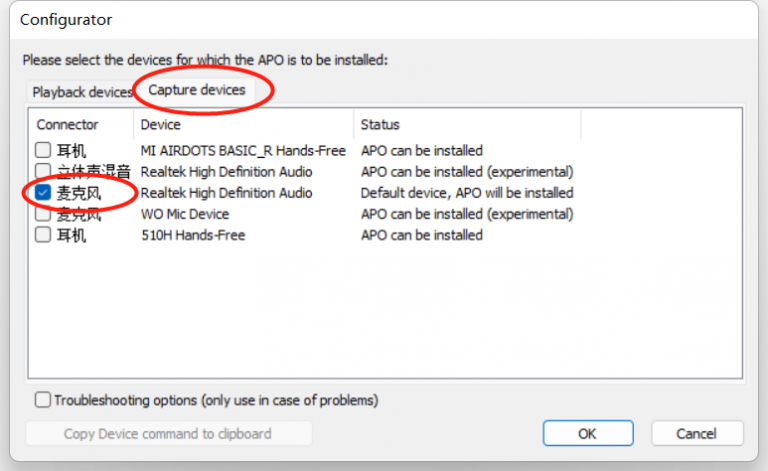Click the Status column header
768x471 pixels.
380,125
